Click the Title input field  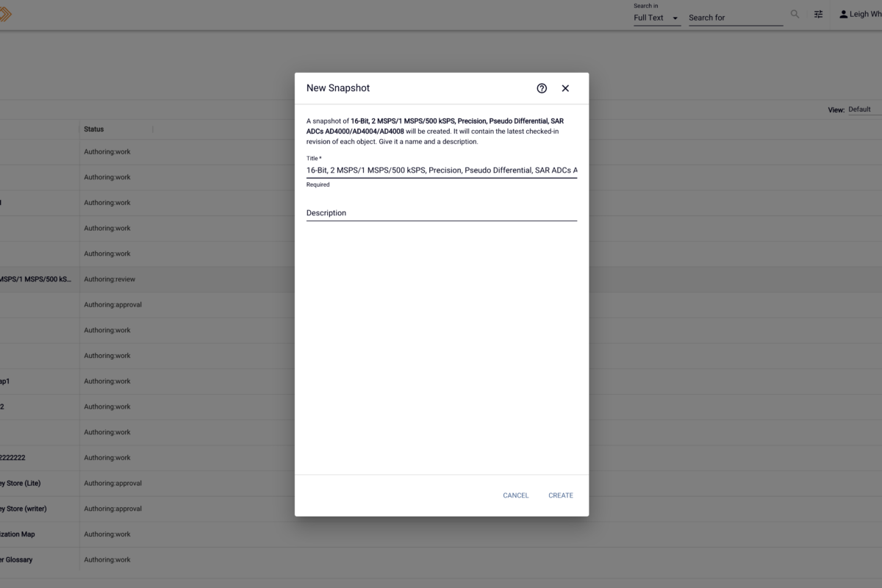tap(442, 170)
